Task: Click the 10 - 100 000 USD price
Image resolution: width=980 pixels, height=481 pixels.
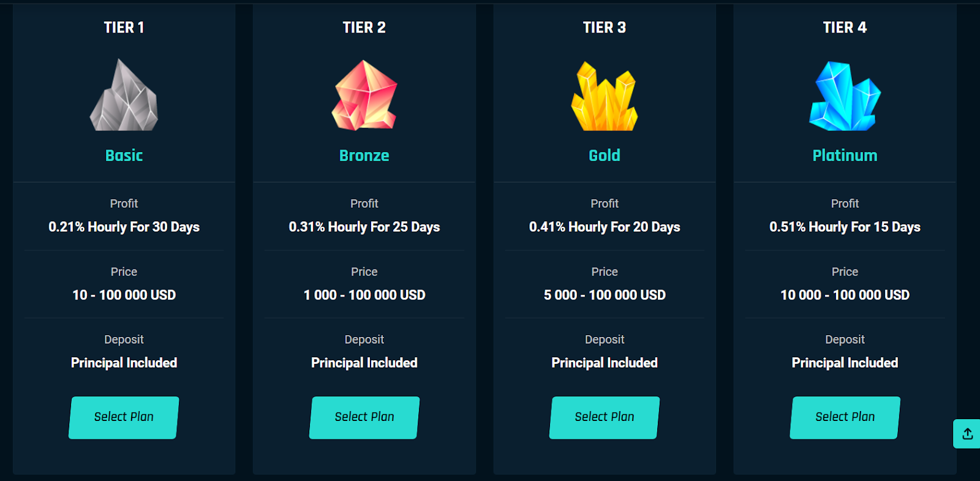Action: pos(124,295)
